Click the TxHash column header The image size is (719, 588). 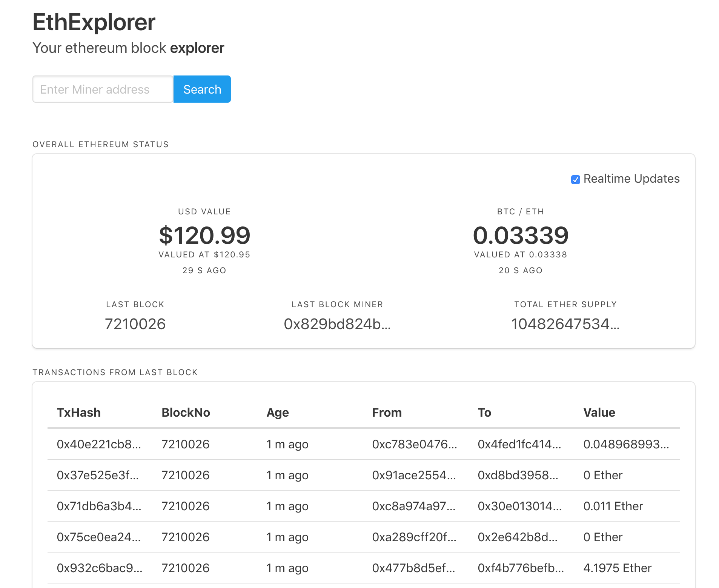click(x=78, y=413)
